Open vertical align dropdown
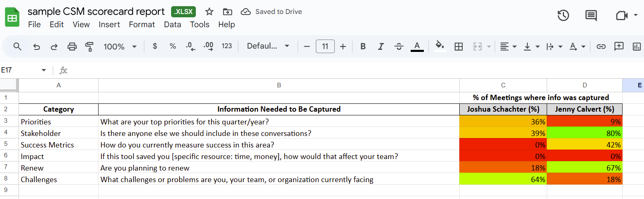This screenshot has height=199, width=644. point(531,47)
